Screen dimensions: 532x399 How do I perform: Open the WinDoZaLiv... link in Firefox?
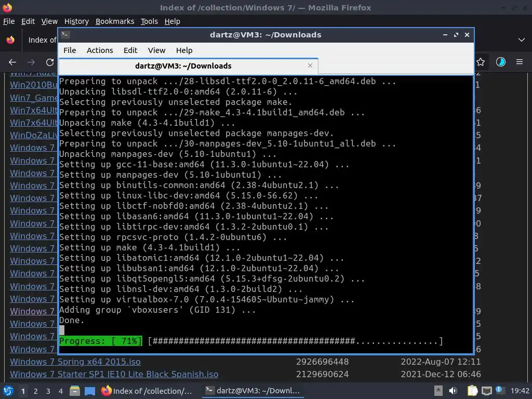34,135
